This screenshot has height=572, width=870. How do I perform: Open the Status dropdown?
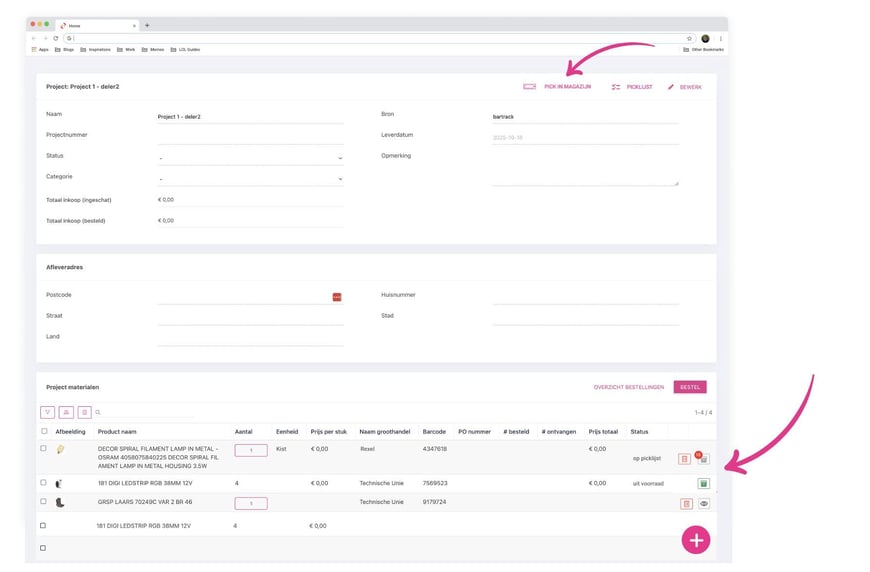250,158
